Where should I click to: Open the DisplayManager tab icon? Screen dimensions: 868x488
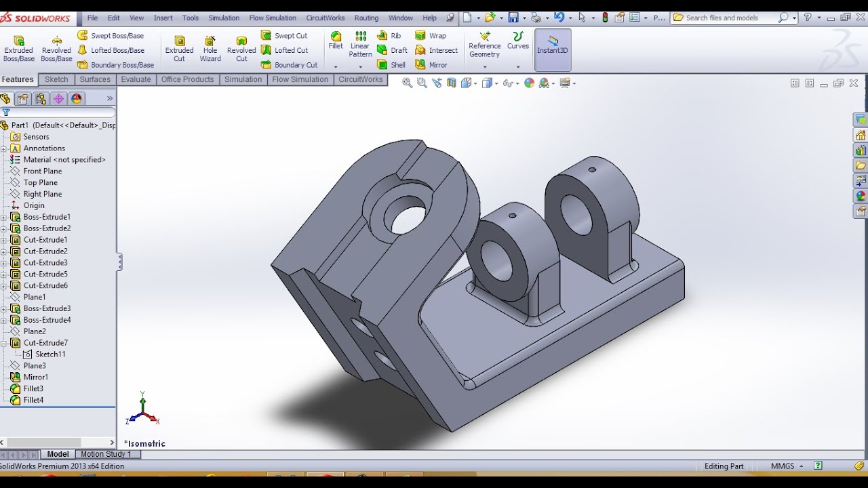coord(77,99)
